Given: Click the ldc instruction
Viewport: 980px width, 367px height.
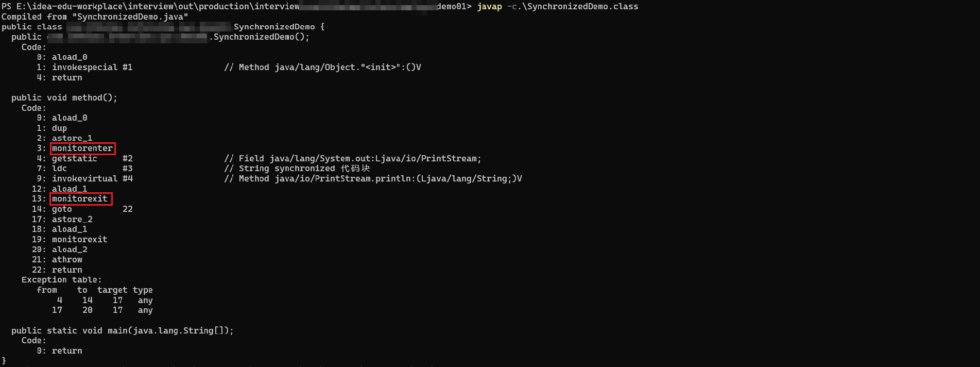Looking at the screenshot, I should (x=59, y=169).
